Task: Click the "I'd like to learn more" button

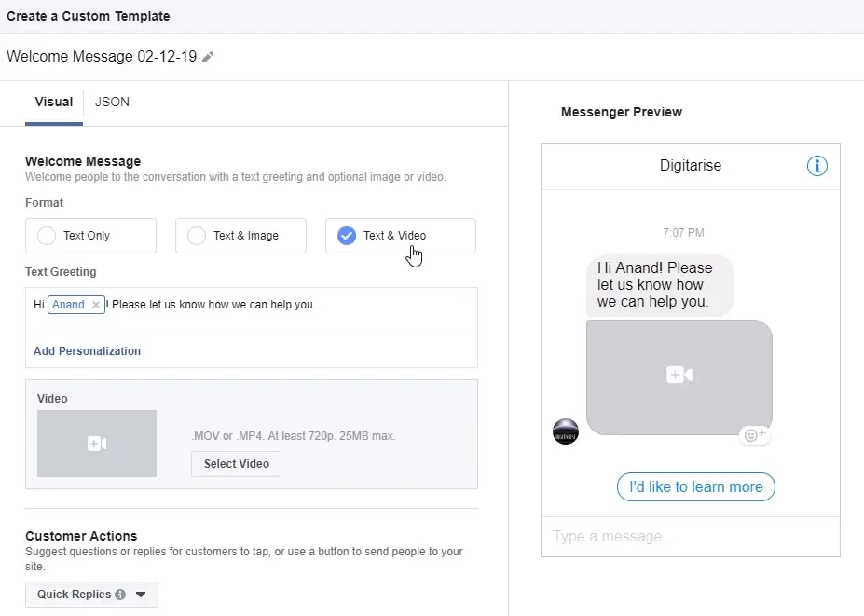Action: click(x=695, y=486)
